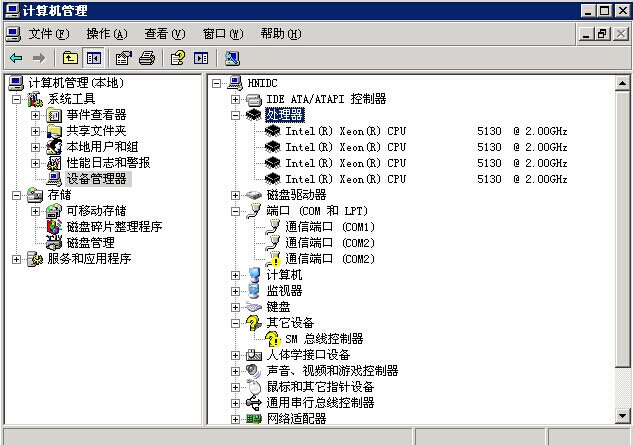634x445 pixels.
Task: Expand 事件查看器 in the left tree
Action: (35, 115)
